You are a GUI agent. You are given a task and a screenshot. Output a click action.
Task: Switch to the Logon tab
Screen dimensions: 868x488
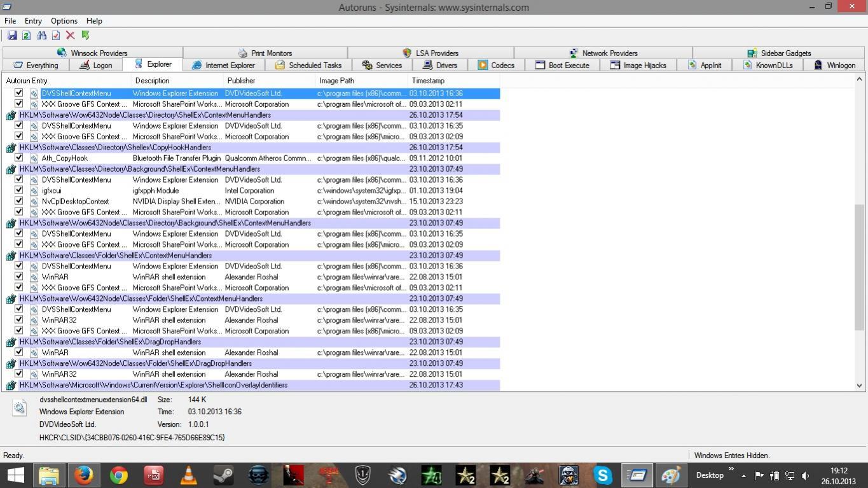pos(96,66)
